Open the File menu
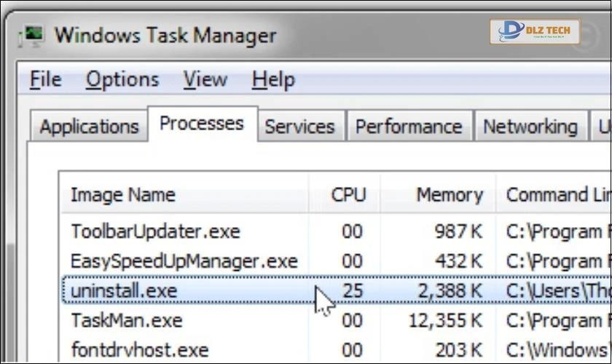 pyautogui.click(x=45, y=79)
